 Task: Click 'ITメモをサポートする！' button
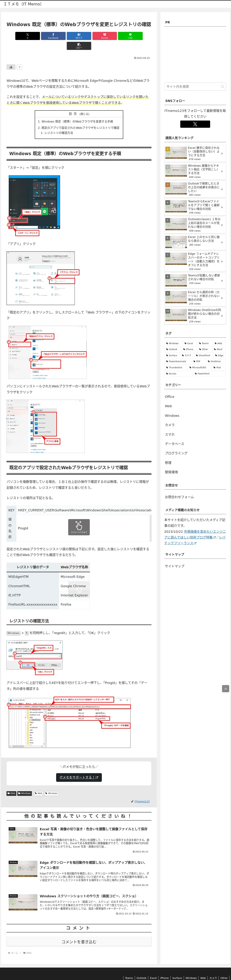[x=79, y=778]
